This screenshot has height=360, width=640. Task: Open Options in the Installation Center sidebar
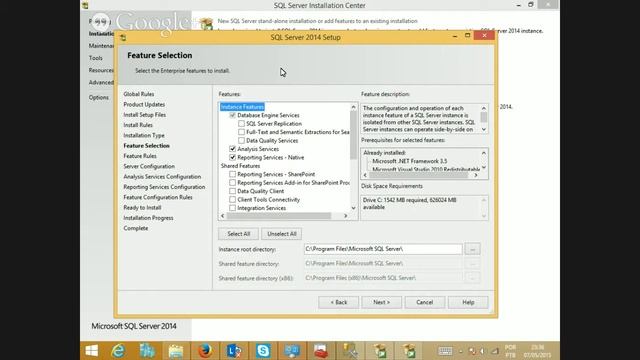click(99, 98)
